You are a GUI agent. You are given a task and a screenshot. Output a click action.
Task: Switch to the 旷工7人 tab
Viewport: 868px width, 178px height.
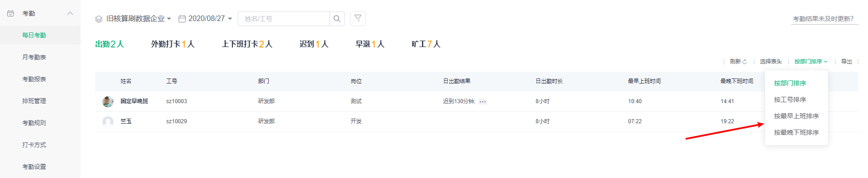click(x=426, y=44)
